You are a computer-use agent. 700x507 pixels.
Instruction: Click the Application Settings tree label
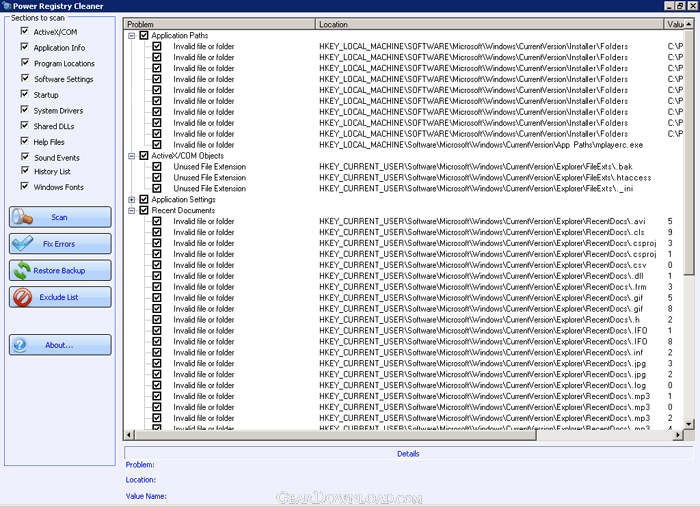click(x=183, y=199)
